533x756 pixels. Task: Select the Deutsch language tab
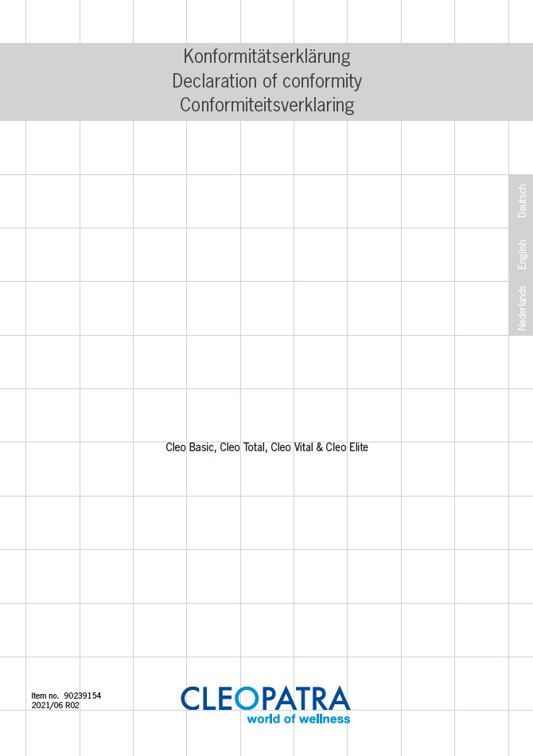(522, 201)
